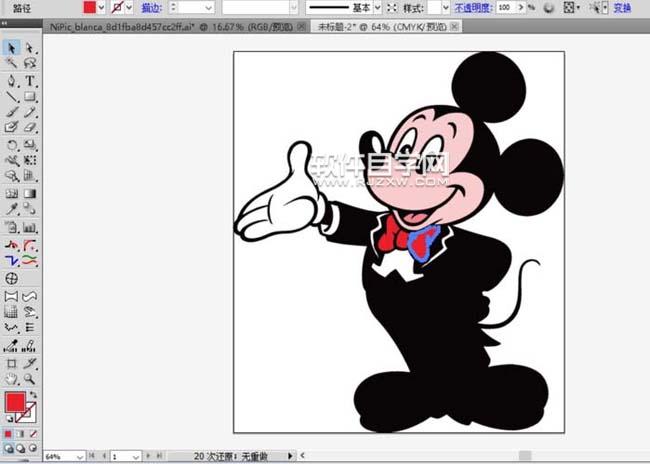Screen dimensions: 650x464
Task: Go to the last artboard
Action: tap(160, 456)
